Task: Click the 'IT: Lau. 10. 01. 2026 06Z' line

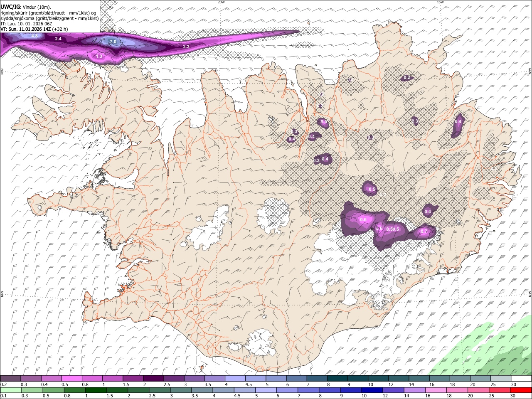Action: point(27,24)
